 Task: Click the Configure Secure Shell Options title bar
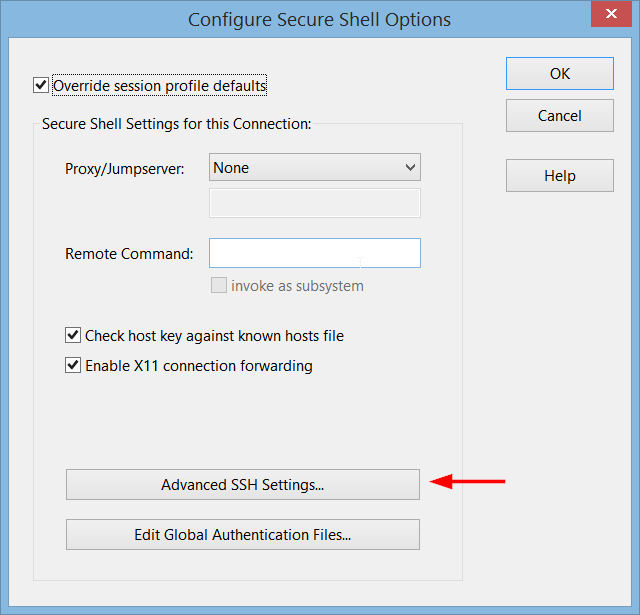[320, 19]
